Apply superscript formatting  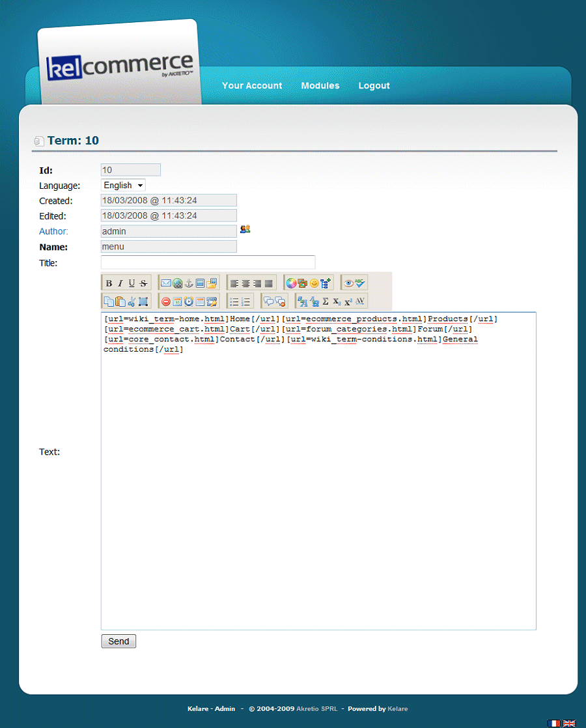348,301
